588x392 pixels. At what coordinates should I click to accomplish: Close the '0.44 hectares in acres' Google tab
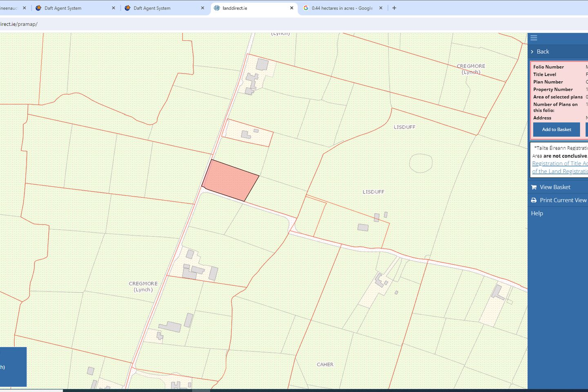(x=381, y=8)
